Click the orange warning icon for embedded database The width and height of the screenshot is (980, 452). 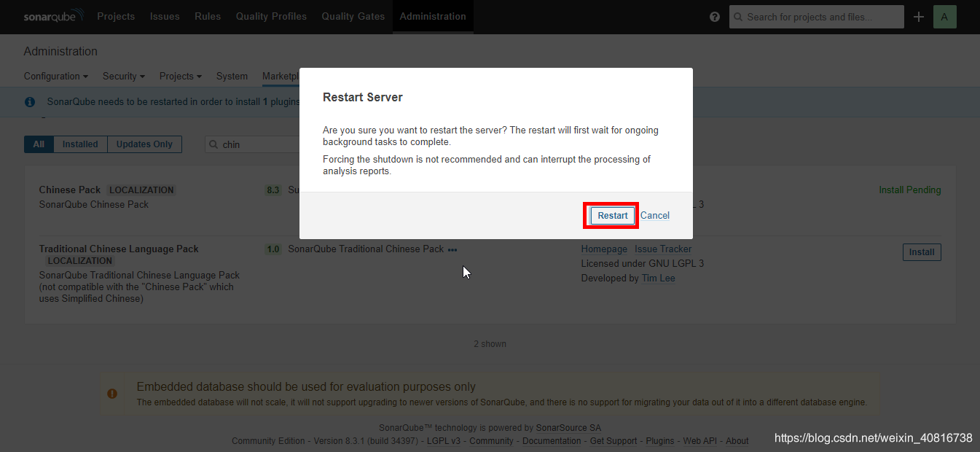[112, 394]
